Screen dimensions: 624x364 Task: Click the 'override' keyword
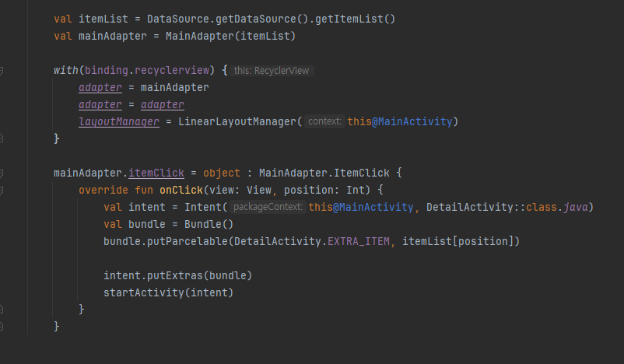pos(103,190)
